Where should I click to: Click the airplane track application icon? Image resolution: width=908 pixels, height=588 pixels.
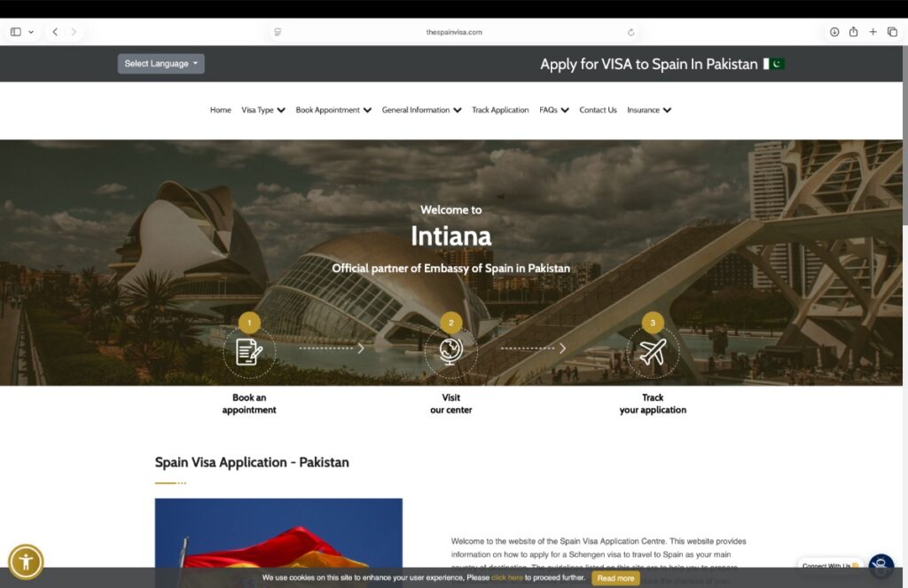[x=653, y=351]
